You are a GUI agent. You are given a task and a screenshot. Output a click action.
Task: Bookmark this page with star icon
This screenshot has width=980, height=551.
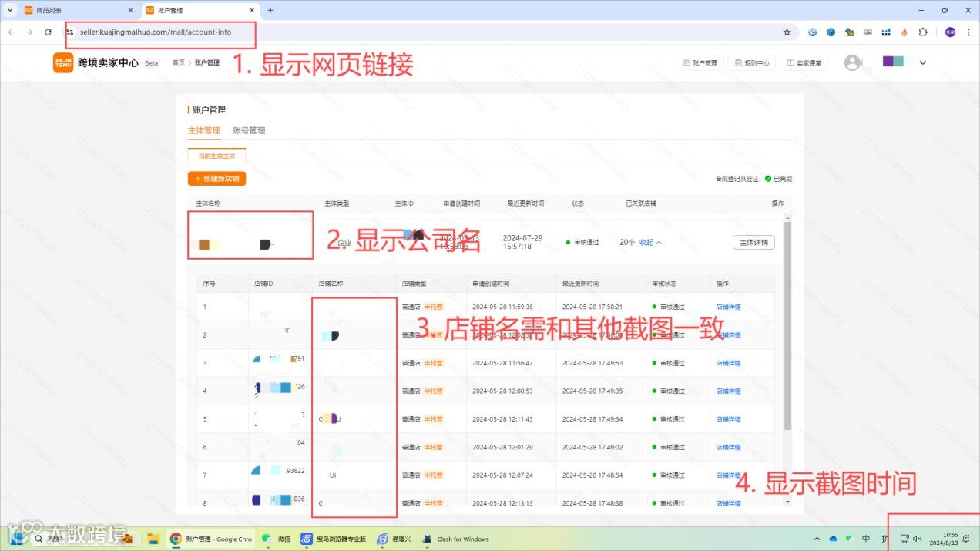click(787, 32)
